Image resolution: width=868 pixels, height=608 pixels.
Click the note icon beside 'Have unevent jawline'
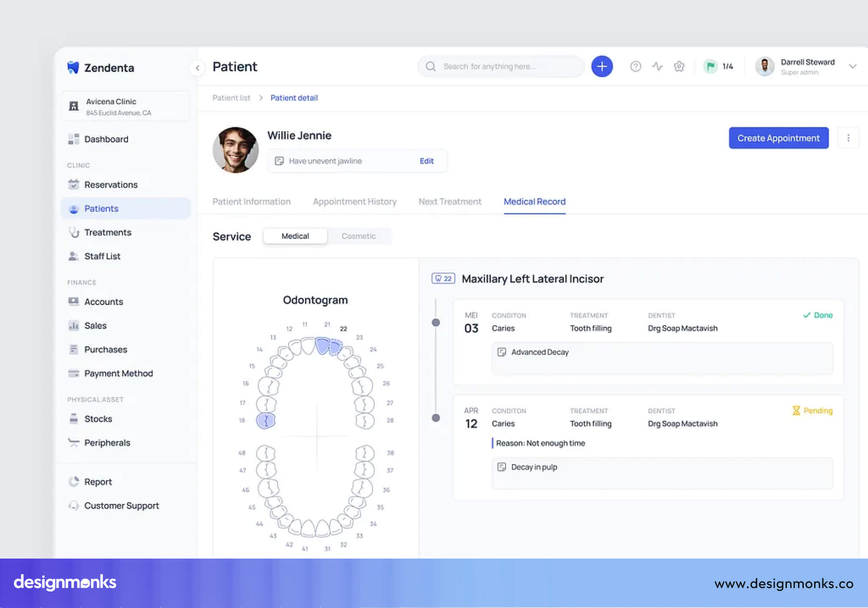click(x=279, y=161)
